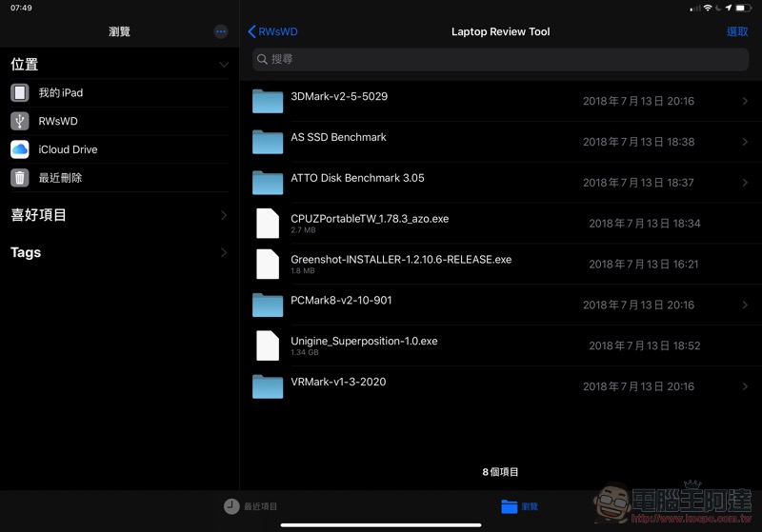Go back to RWsWD folder
Image resolution: width=762 pixels, height=532 pixels.
[272, 31]
